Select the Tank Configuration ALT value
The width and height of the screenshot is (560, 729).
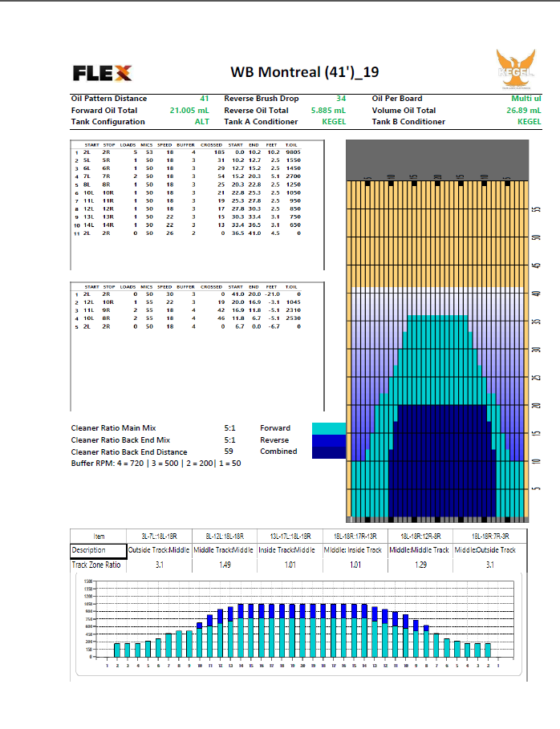tap(201, 122)
